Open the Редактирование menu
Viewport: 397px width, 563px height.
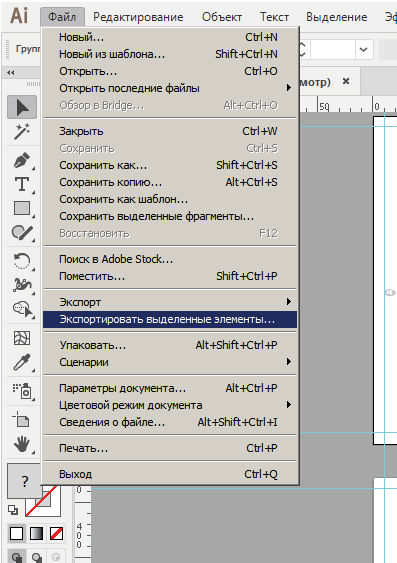(138, 17)
